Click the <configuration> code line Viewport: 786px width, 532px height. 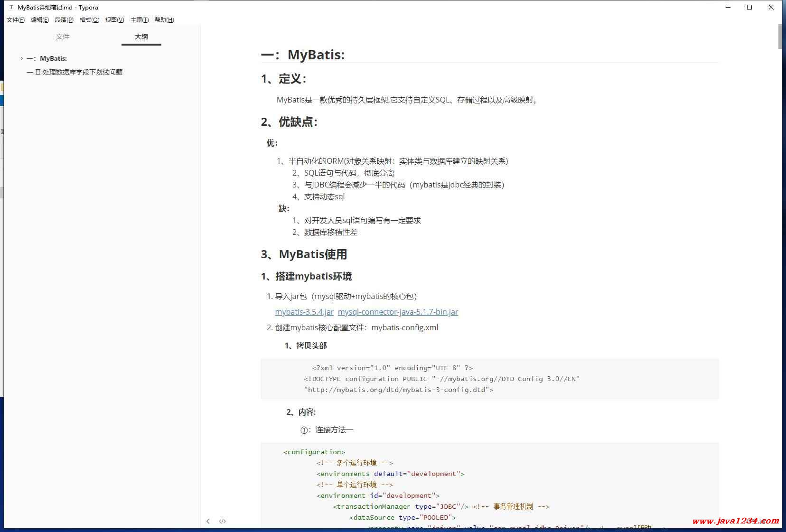[x=314, y=452]
